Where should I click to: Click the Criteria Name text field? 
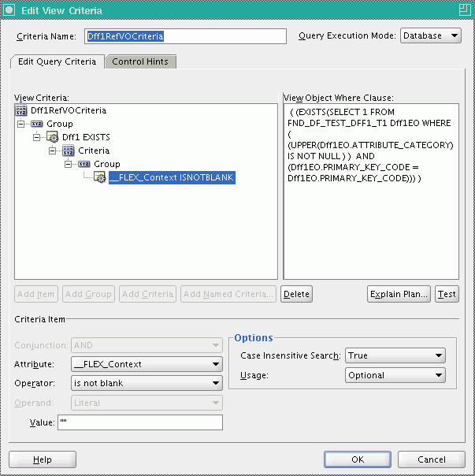point(185,36)
